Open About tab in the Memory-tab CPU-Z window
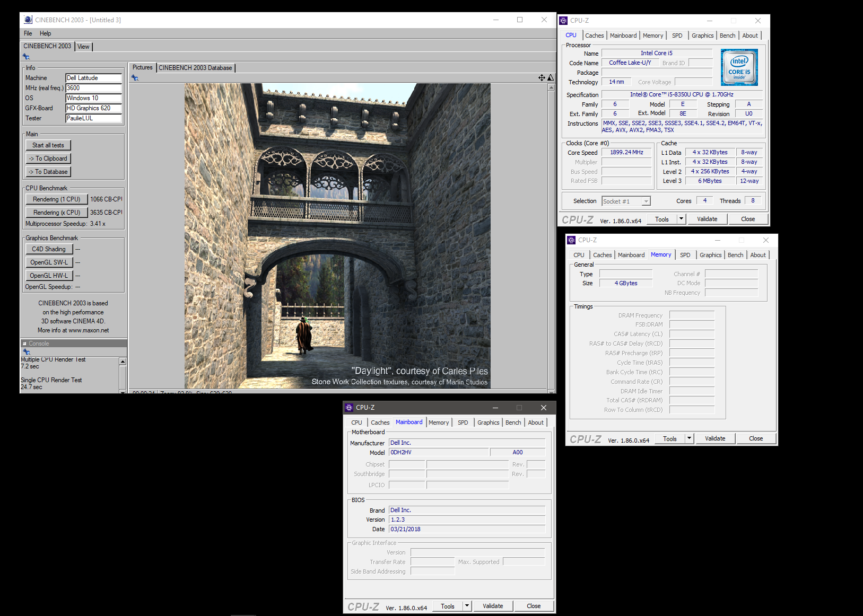The image size is (863, 616). 758,255
